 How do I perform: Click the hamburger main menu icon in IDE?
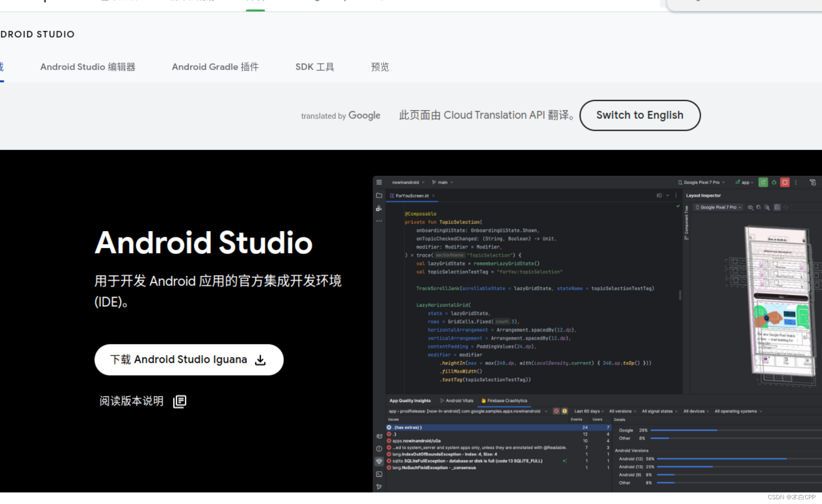(x=379, y=182)
